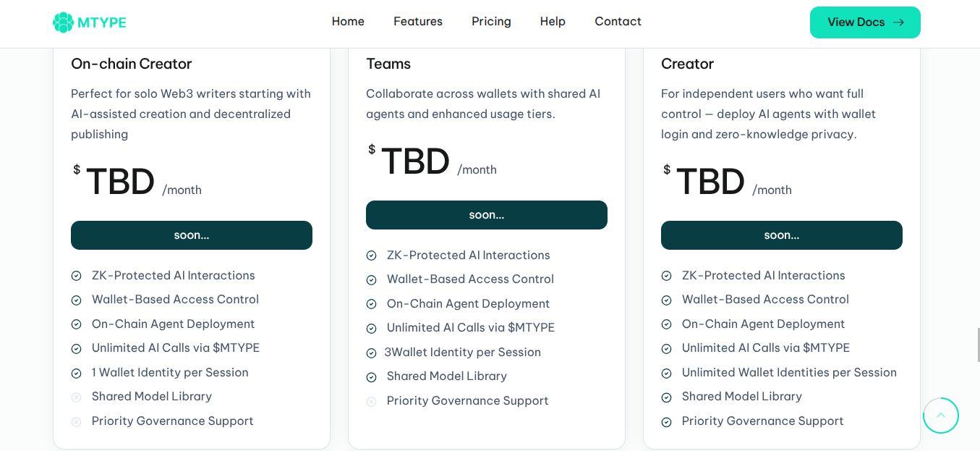Open the Pricing menu item
The height and width of the screenshot is (451, 980).
coord(491,21)
